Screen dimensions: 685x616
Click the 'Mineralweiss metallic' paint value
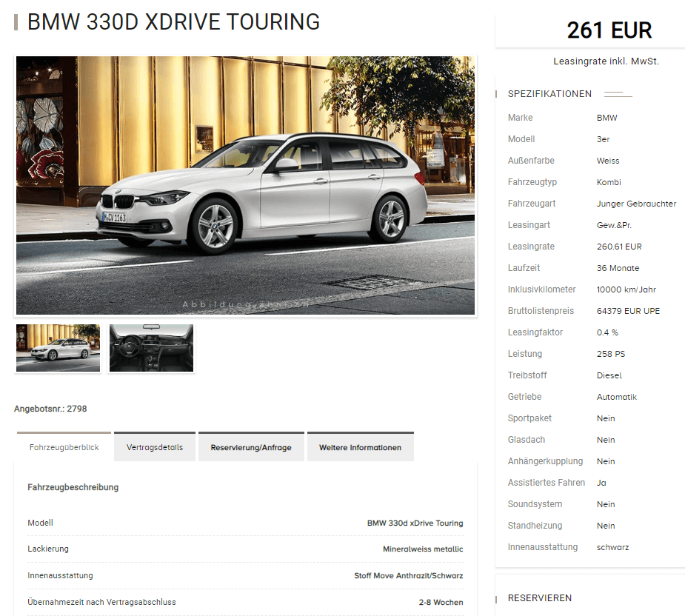[x=423, y=549]
